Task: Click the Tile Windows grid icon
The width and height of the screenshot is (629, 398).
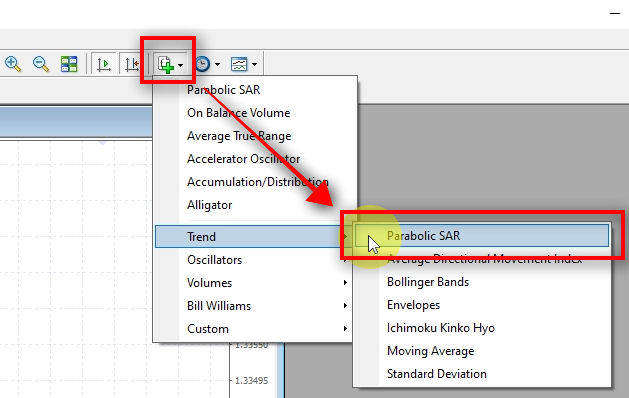Action: tap(69, 64)
